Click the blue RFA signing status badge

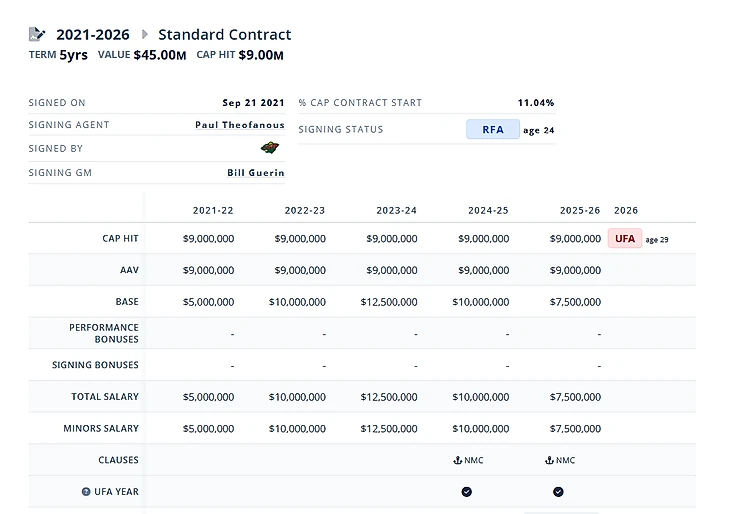(493, 130)
